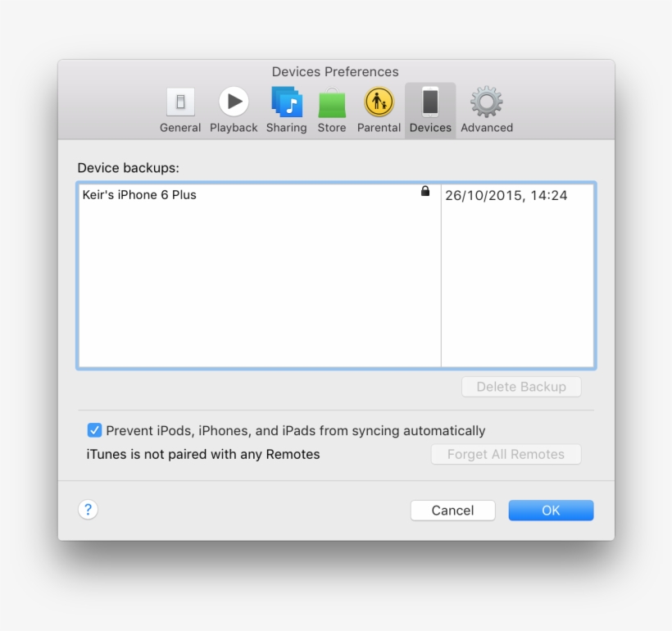Viewport: 672px width, 631px height.
Task: Open the General preferences pane
Action: click(x=180, y=110)
